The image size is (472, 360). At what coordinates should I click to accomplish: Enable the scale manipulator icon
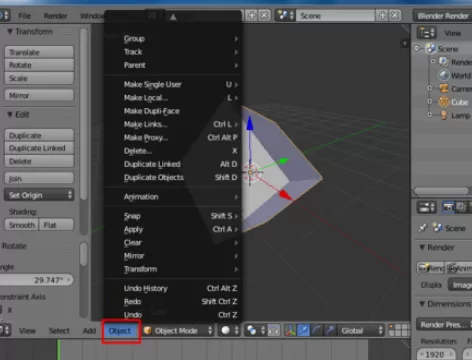pos(330,330)
